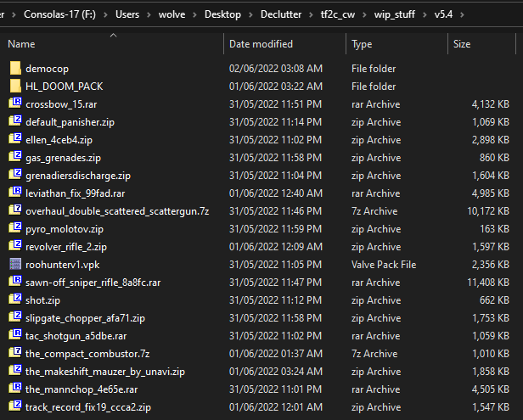
Task: Click the 4,985 KB size value
Action: pyautogui.click(x=491, y=193)
